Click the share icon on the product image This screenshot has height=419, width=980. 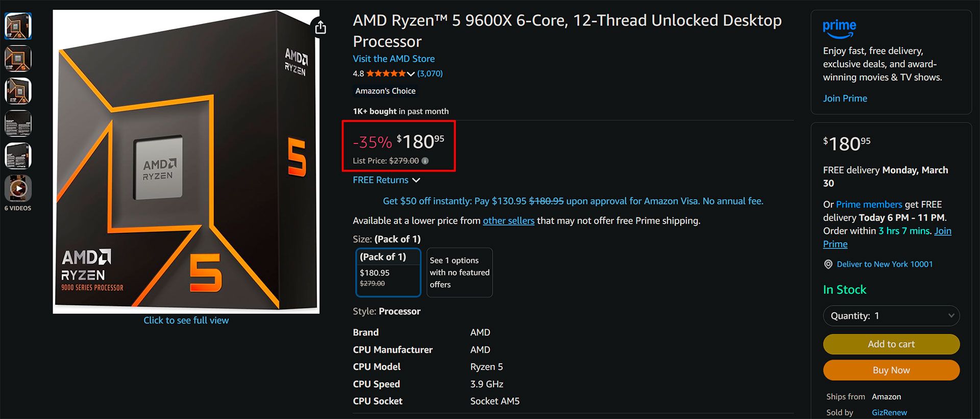(x=320, y=27)
